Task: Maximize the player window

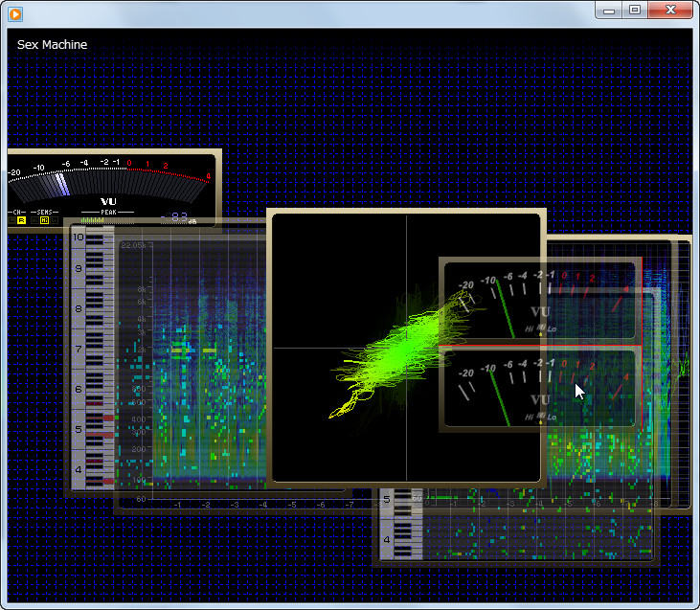Action: (x=635, y=11)
